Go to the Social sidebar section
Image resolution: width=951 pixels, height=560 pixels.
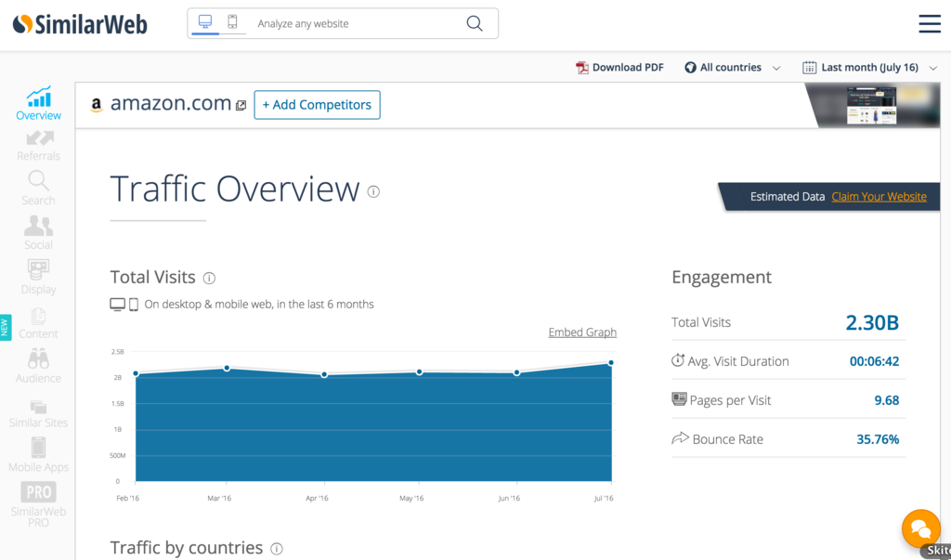point(38,233)
